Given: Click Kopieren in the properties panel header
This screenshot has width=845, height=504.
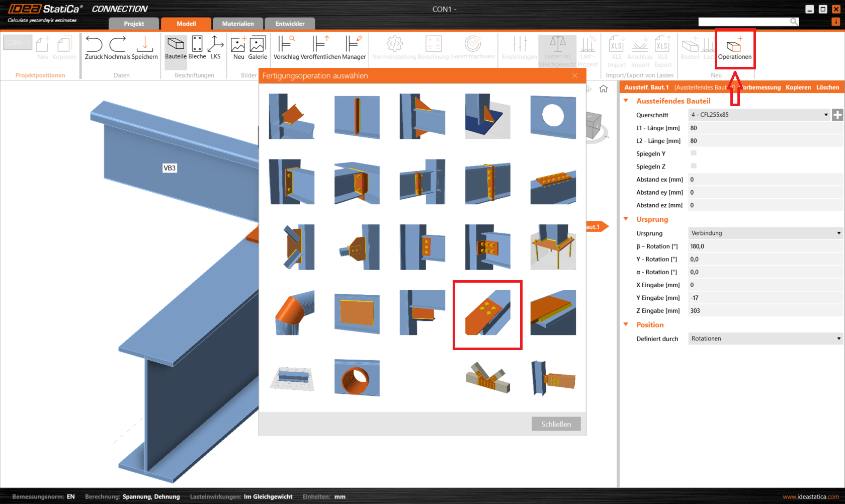Looking at the screenshot, I should tap(798, 88).
